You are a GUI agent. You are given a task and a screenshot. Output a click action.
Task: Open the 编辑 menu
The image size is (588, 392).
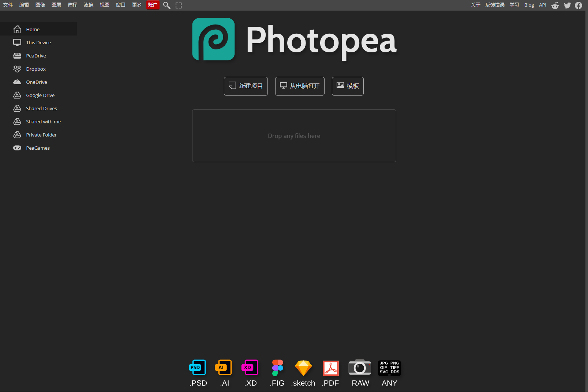coord(24,5)
